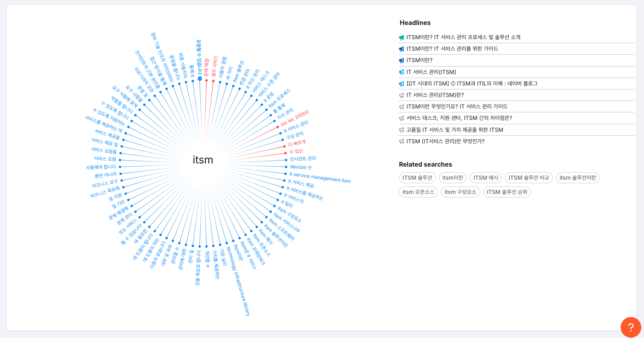Click the 'ITSM 예시' related search chip
The width and height of the screenshot is (644, 338).
[x=486, y=178]
